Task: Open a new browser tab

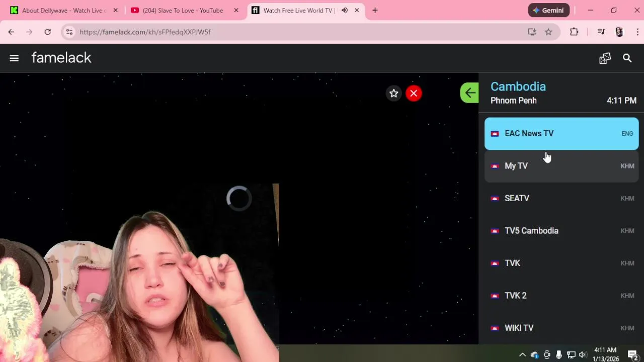Action: point(375,10)
